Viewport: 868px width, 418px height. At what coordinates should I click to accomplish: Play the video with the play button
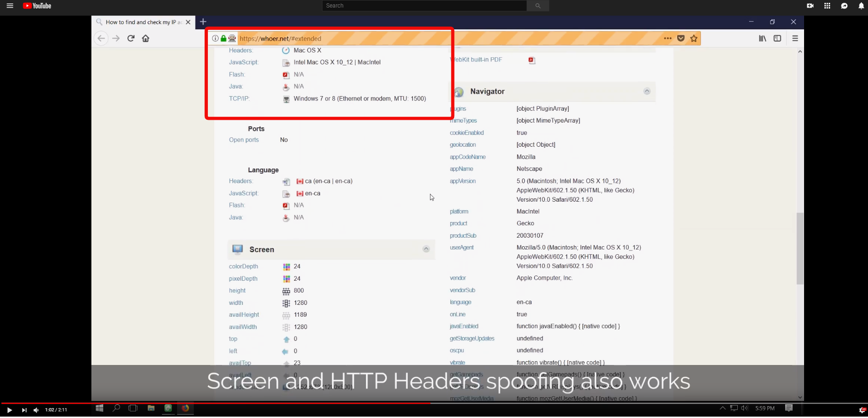pyautogui.click(x=9, y=410)
